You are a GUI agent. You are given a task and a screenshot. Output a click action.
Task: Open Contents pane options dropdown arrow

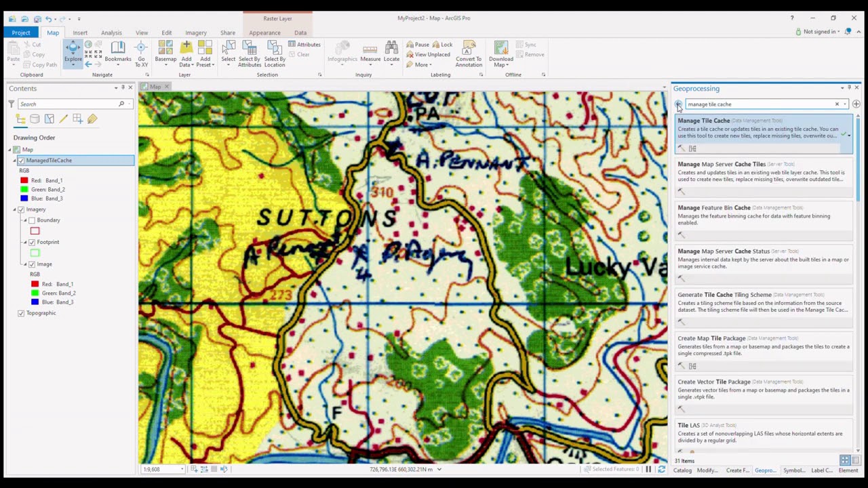[115, 88]
